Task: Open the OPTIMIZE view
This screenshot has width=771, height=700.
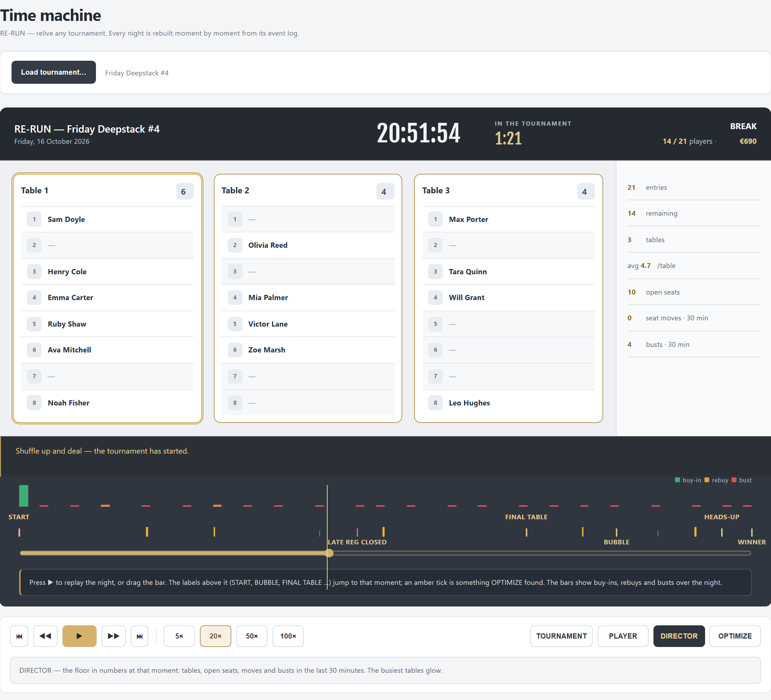Action: tap(735, 636)
